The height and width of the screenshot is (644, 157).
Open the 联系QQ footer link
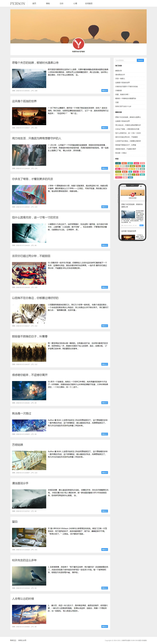pos(13,640)
